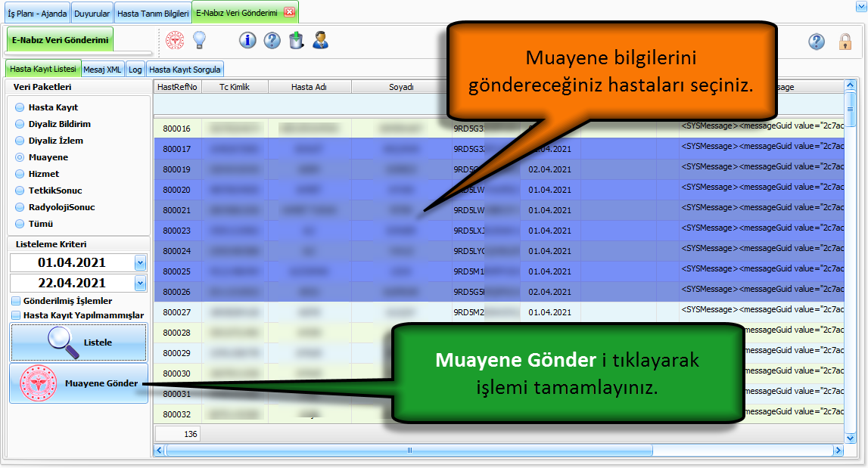Click the Hasta Adı column header
The image size is (868, 468).
tap(310, 87)
